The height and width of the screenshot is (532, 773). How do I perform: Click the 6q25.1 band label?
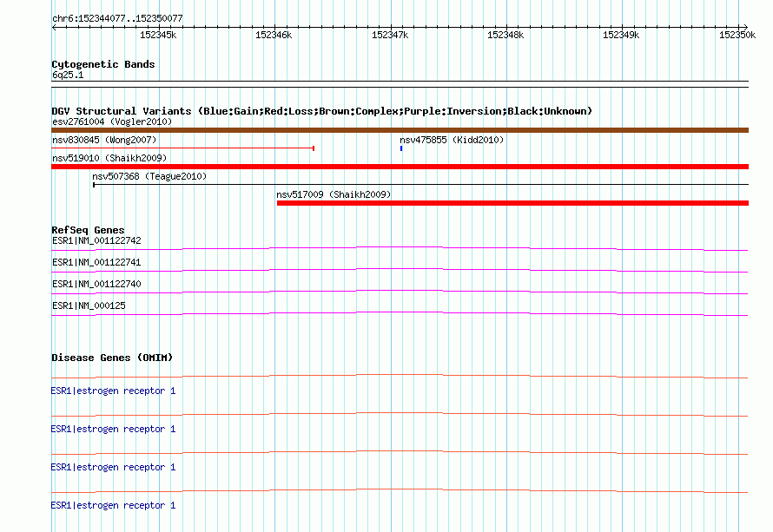[68, 75]
